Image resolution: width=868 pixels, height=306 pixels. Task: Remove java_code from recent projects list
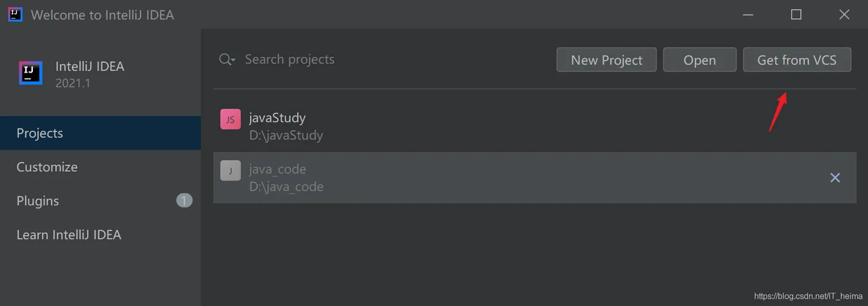coord(835,178)
